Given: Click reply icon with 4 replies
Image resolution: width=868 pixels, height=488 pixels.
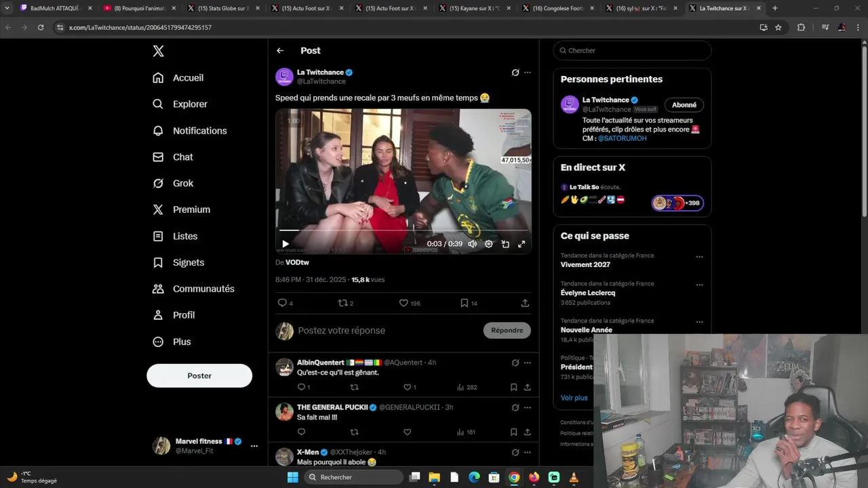Looking at the screenshot, I should point(285,303).
